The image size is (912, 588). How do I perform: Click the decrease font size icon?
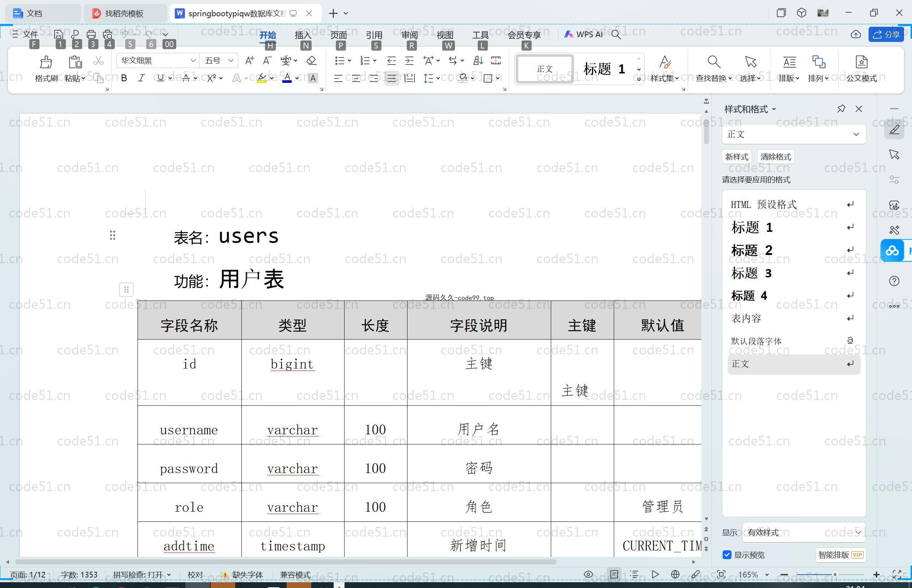[x=267, y=60]
